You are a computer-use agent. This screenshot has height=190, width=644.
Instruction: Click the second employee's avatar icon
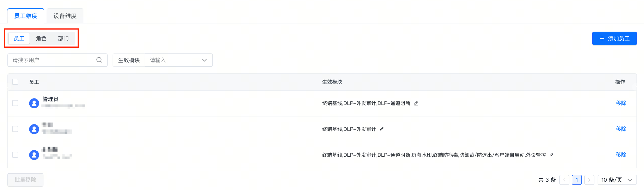(34, 129)
